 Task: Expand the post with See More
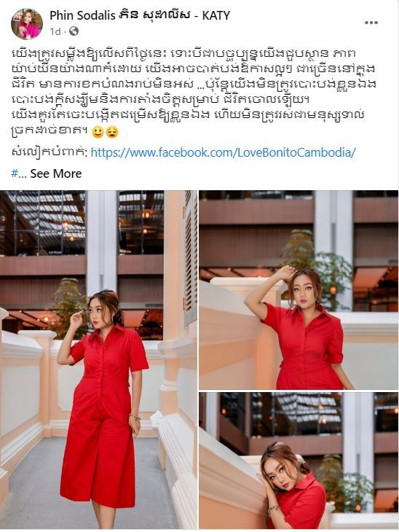(x=56, y=173)
